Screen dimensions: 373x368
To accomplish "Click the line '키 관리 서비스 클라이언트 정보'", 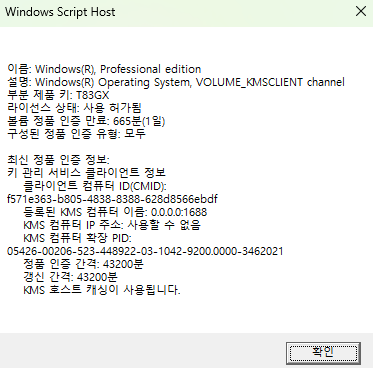I will (86, 173).
